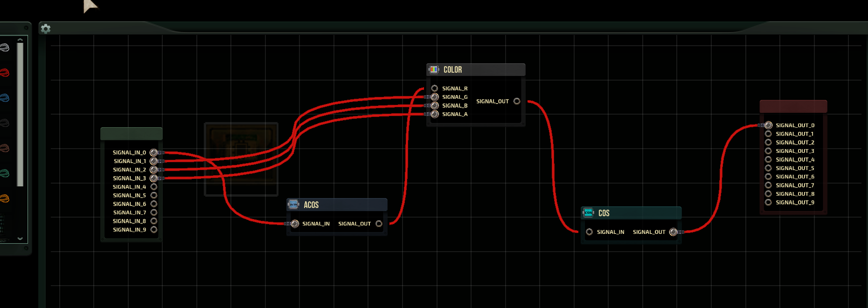Image resolution: width=868 pixels, height=308 pixels.
Task: Click the output node red header
Action: [793, 106]
